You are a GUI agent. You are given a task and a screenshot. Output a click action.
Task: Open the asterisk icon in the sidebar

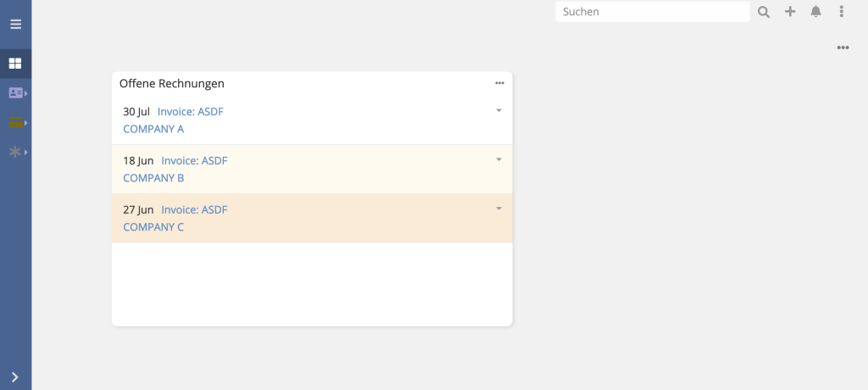tap(15, 152)
